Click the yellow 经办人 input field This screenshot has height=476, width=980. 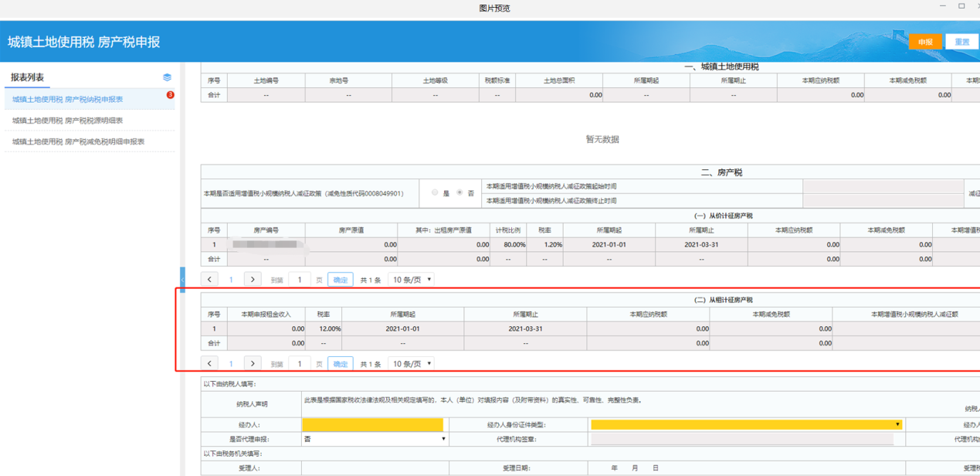[373, 425]
